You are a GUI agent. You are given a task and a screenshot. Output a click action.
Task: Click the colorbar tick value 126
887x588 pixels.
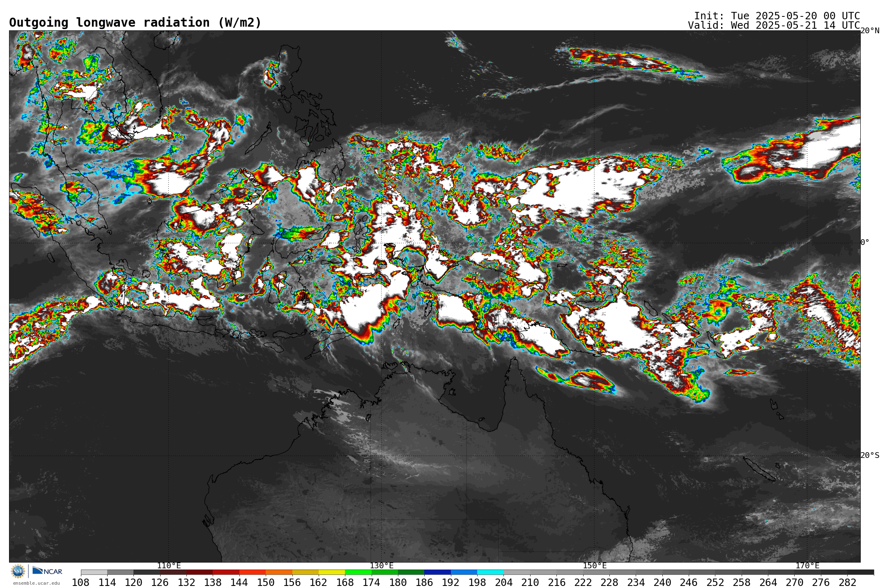(x=160, y=582)
